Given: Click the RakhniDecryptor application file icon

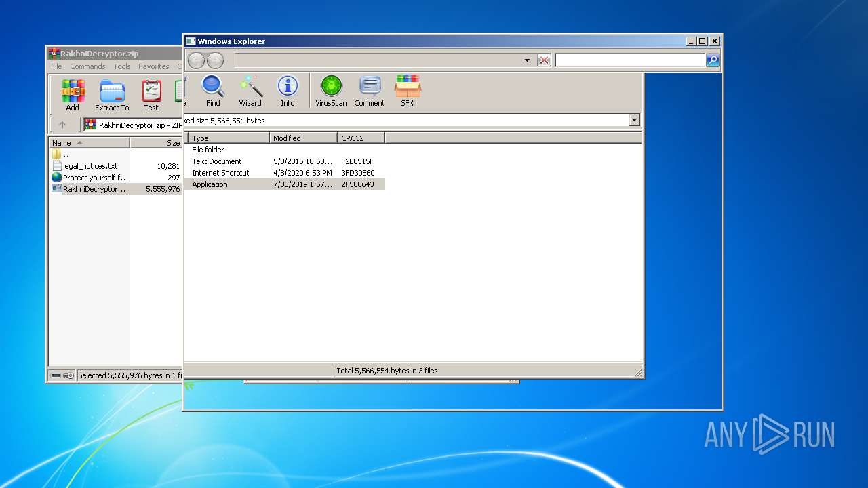Looking at the screenshot, I should coord(57,189).
